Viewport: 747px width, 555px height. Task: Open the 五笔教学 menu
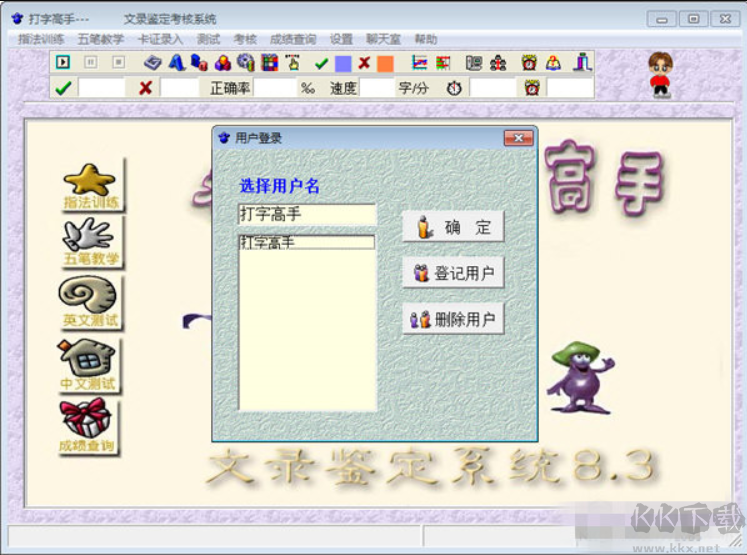tap(101, 40)
